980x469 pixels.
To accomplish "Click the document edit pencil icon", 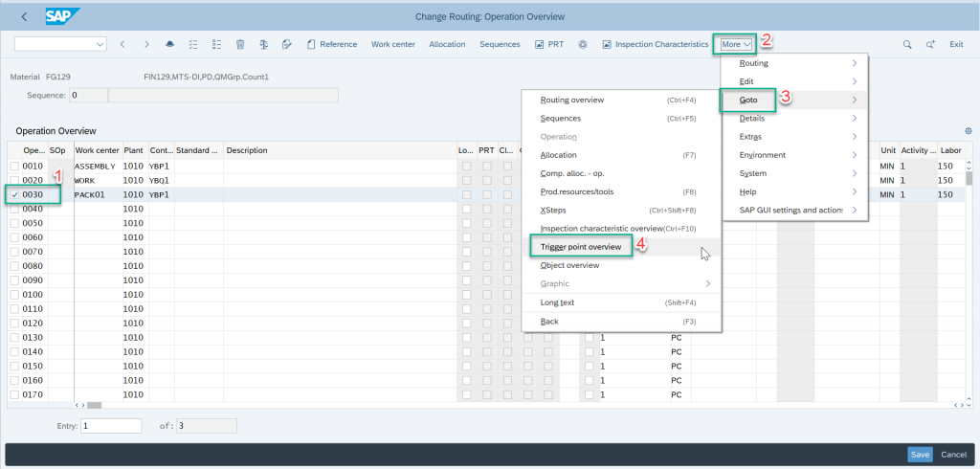I will coord(287,44).
